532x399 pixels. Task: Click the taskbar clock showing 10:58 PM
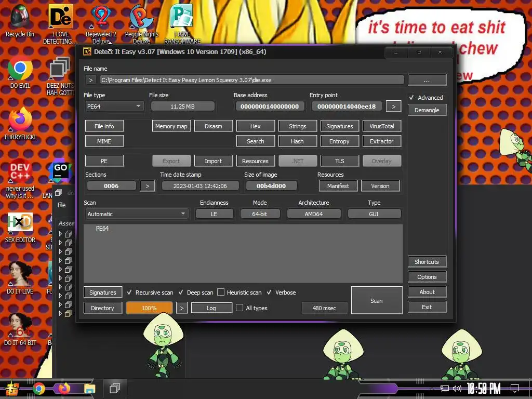(483, 389)
